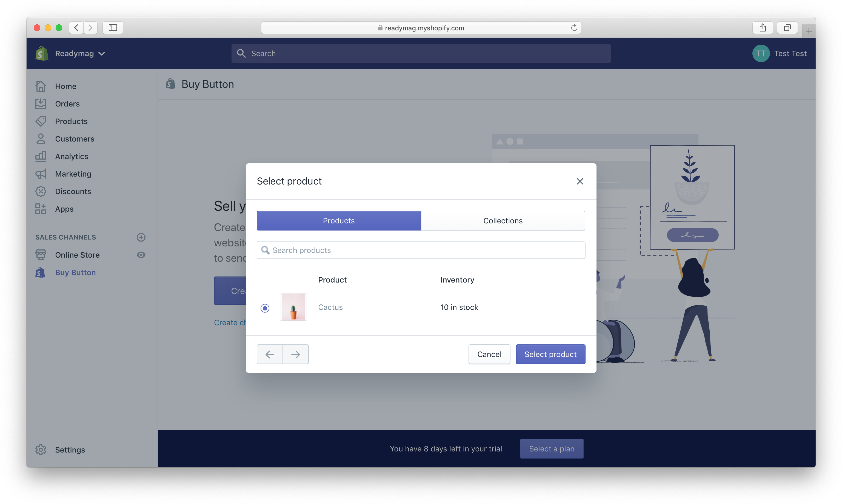Viewport: 842px width, 504px height.
Task: Click the Products tag icon
Action: (x=41, y=121)
